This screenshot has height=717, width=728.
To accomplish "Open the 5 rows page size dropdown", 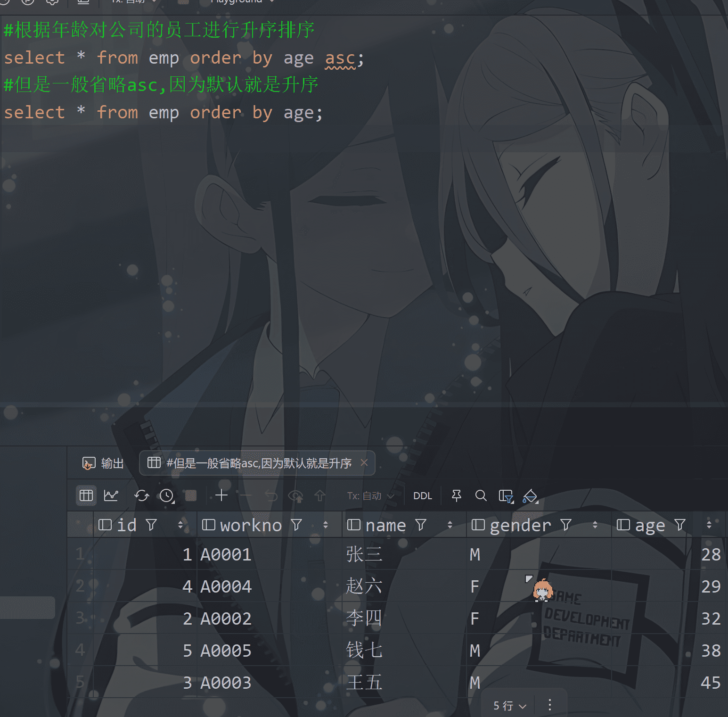I will point(510,706).
